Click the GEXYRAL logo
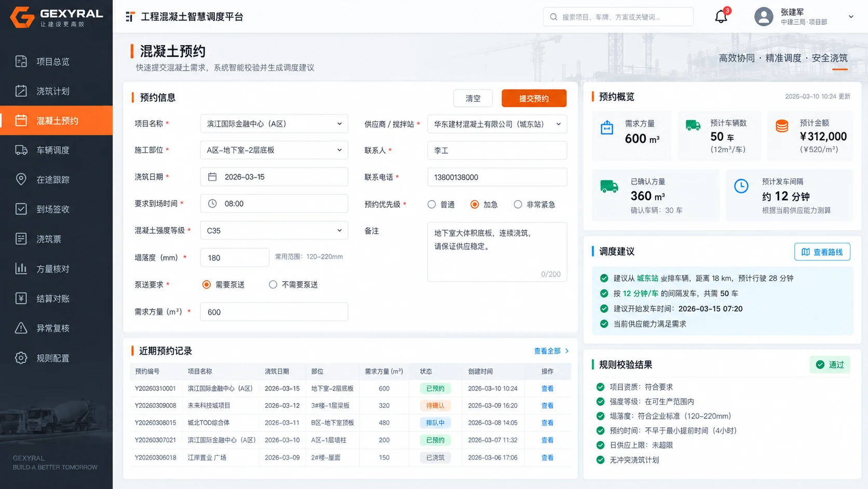Viewport: 868px width, 489px height. tap(56, 17)
